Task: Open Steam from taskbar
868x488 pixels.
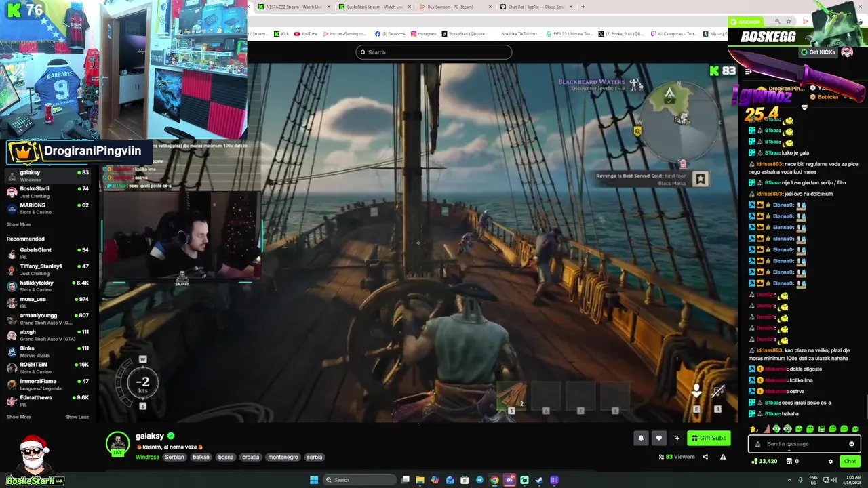Action: (x=539, y=480)
